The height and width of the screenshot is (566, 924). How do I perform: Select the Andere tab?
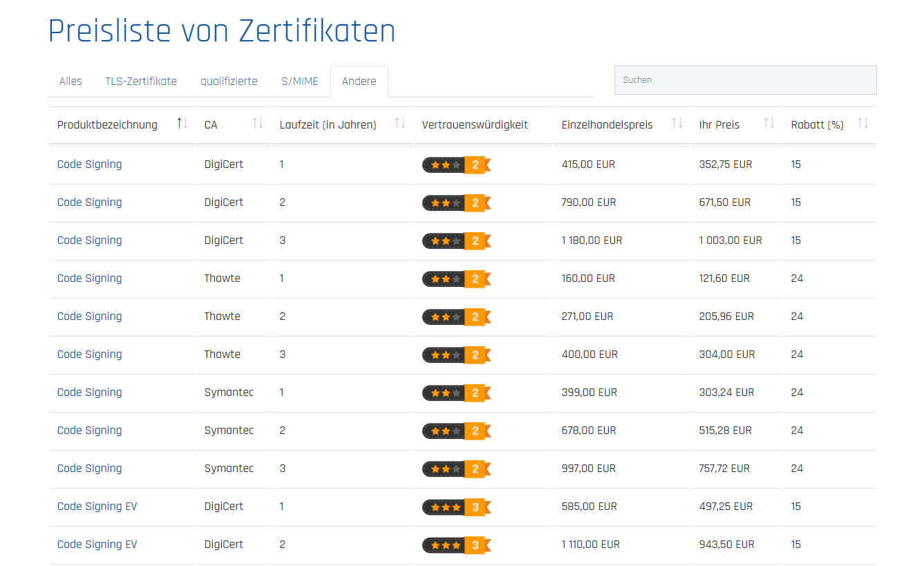(x=359, y=82)
